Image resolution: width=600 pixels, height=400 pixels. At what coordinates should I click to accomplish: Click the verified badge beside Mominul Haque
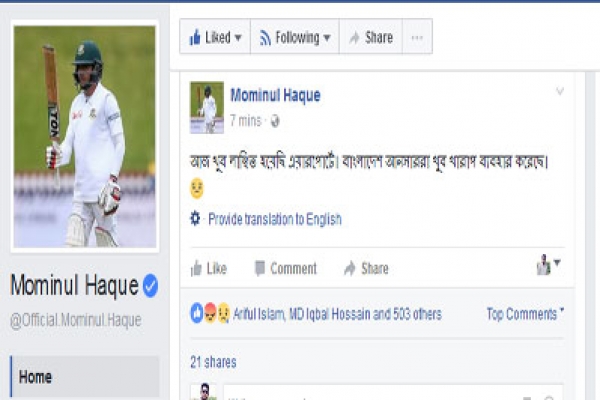coord(150,286)
